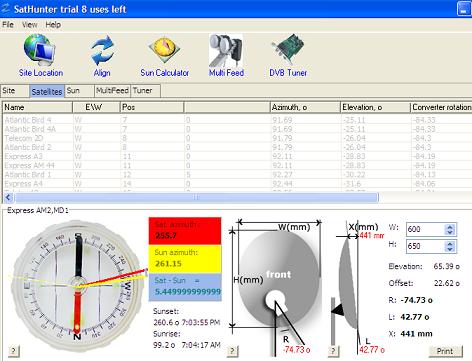This screenshot has width=472, height=361.
Task: Click the blue Sat - Sun difference box
Action: pyautogui.click(x=185, y=287)
